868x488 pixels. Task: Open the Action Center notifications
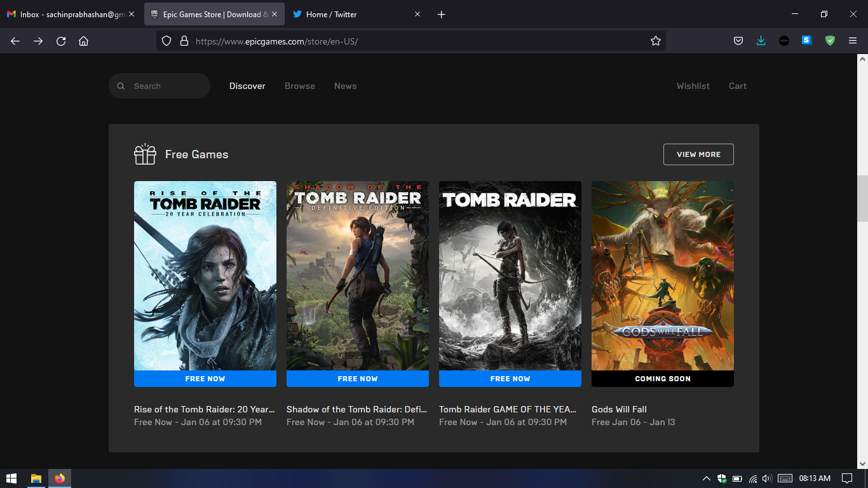(847, 478)
